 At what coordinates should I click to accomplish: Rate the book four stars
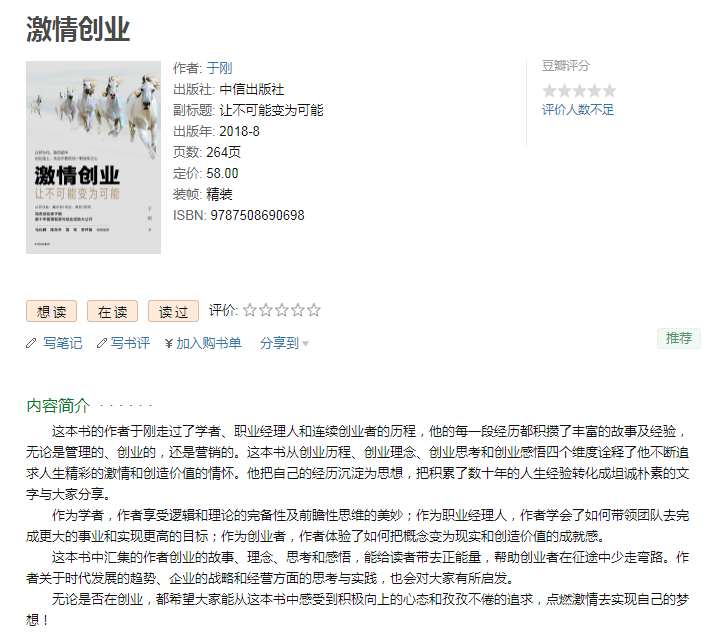click(x=298, y=311)
